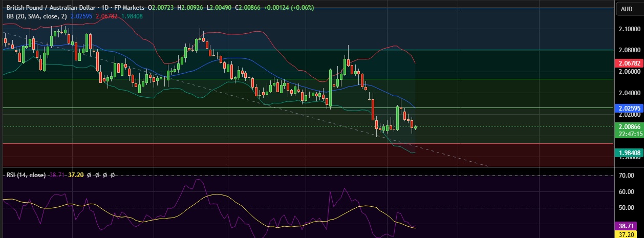The width and height of the screenshot is (644, 238).
Task: Click the 22:47:15 bar countdown label
Action: (630, 134)
